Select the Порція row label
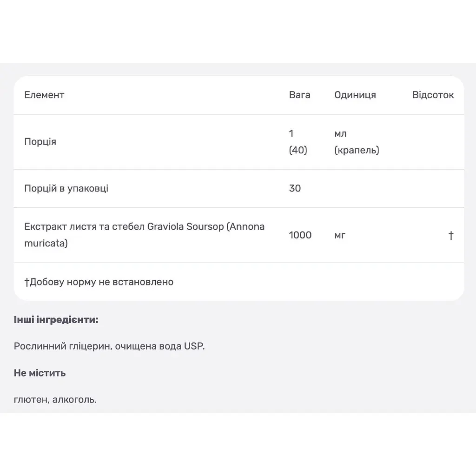Image resolution: width=476 pixels, height=476 pixels. pyautogui.click(x=40, y=142)
